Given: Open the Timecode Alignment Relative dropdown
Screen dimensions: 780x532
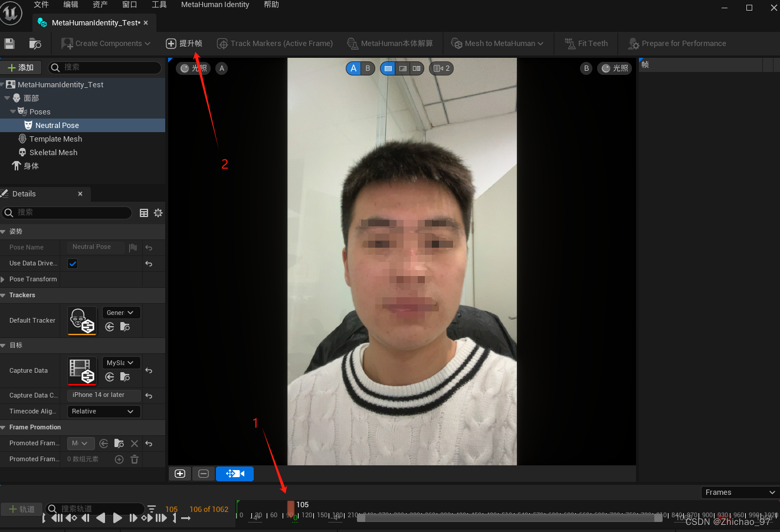Looking at the screenshot, I should pyautogui.click(x=104, y=412).
